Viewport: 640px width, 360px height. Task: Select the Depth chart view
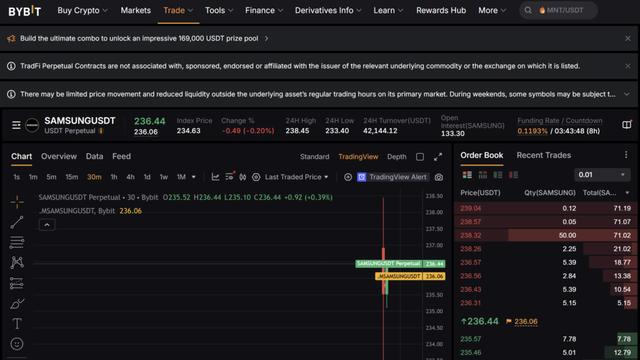pyautogui.click(x=397, y=157)
